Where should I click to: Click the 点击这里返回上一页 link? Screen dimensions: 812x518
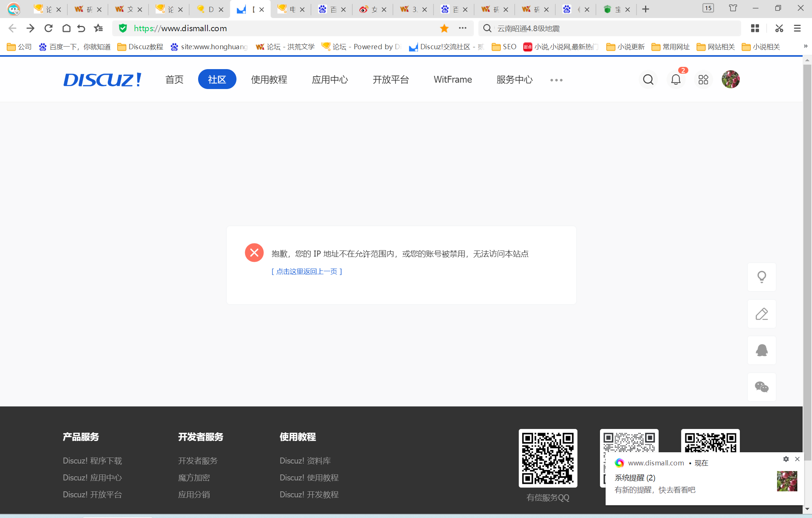coord(306,271)
